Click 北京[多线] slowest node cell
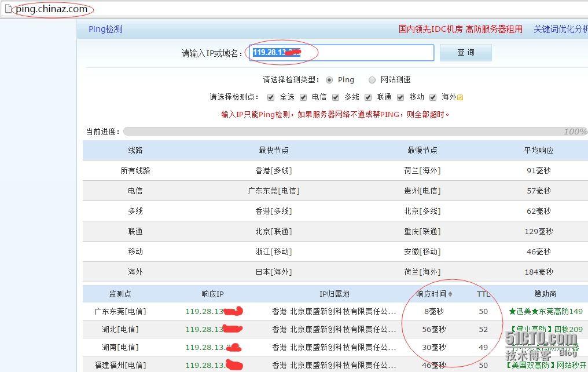 (x=422, y=211)
